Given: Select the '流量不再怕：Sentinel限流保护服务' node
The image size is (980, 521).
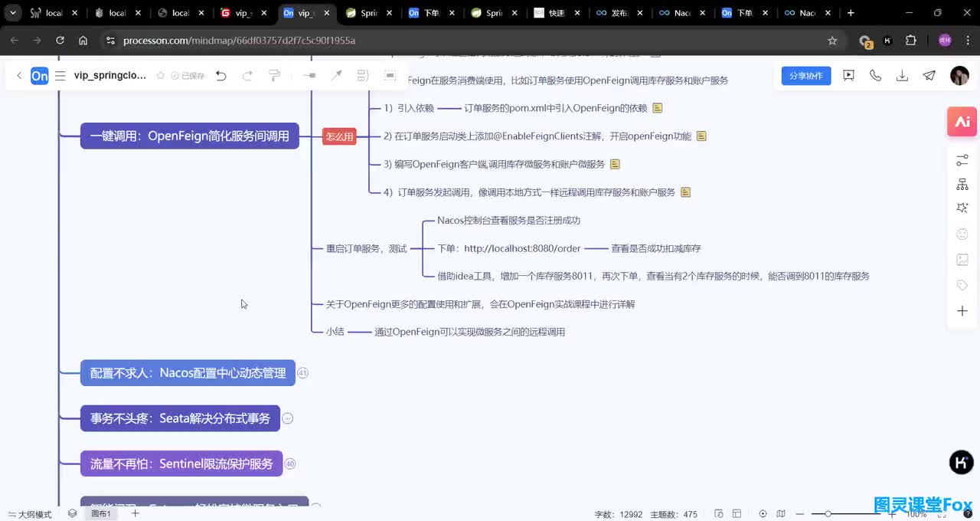Looking at the screenshot, I should tap(181, 464).
